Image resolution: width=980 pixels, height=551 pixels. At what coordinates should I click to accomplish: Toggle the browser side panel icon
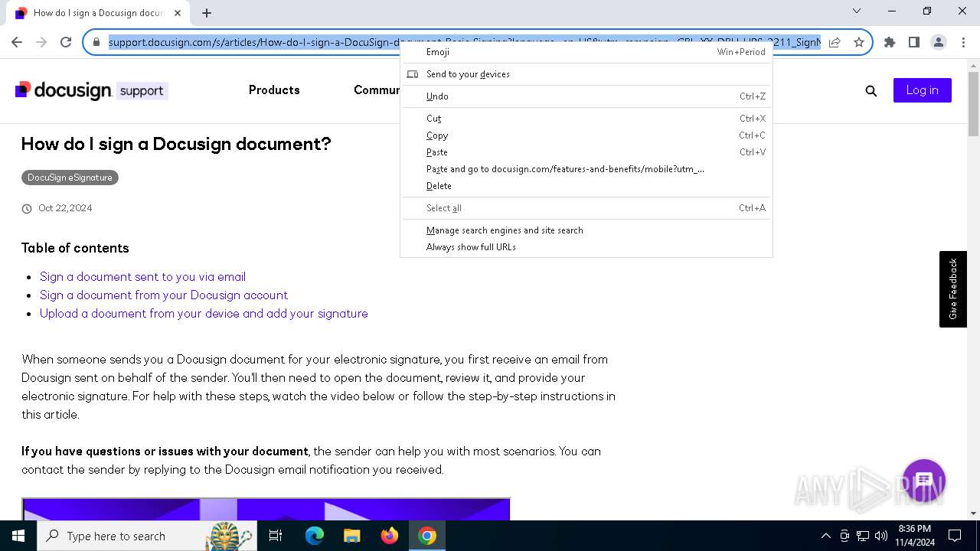click(914, 42)
